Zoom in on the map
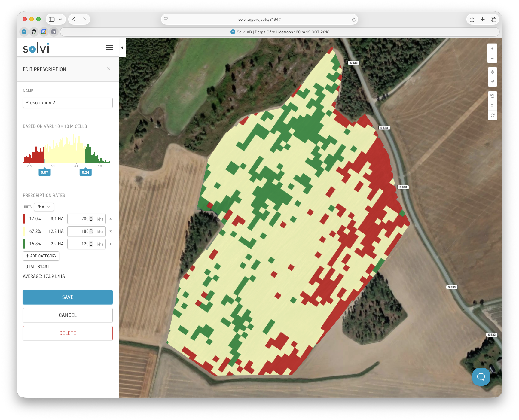 pyautogui.click(x=492, y=48)
